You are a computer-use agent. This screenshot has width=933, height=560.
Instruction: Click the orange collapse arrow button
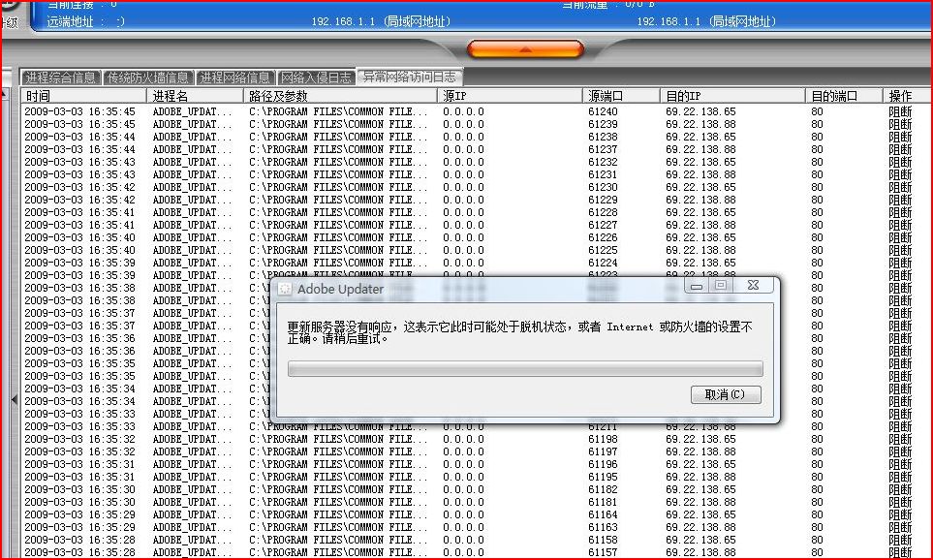click(525, 49)
